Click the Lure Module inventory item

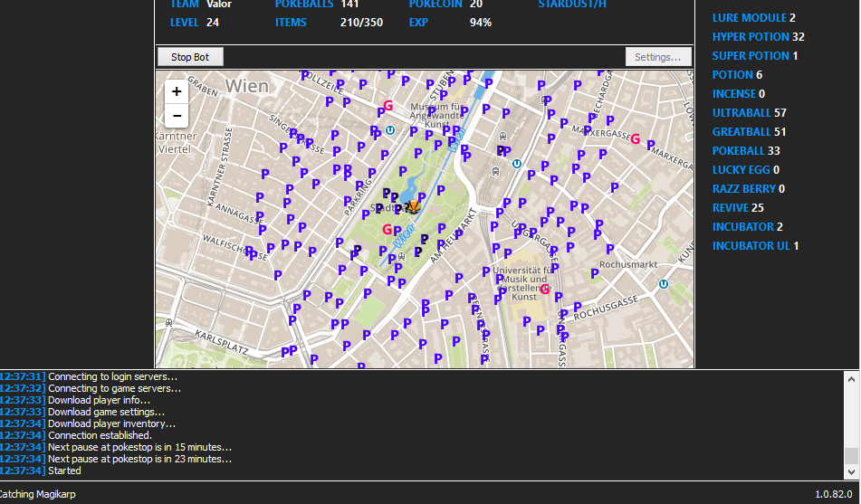click(x=753, y=18)
